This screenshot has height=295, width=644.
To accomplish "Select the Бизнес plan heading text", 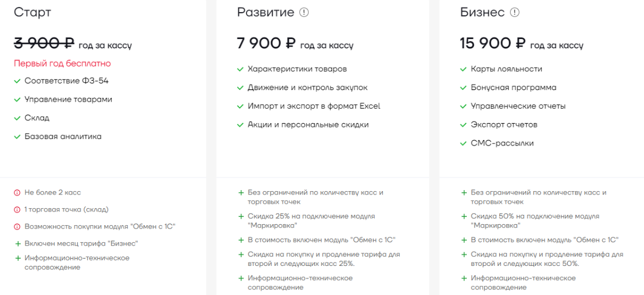I will pyautogui.click(x=482, y=13).
